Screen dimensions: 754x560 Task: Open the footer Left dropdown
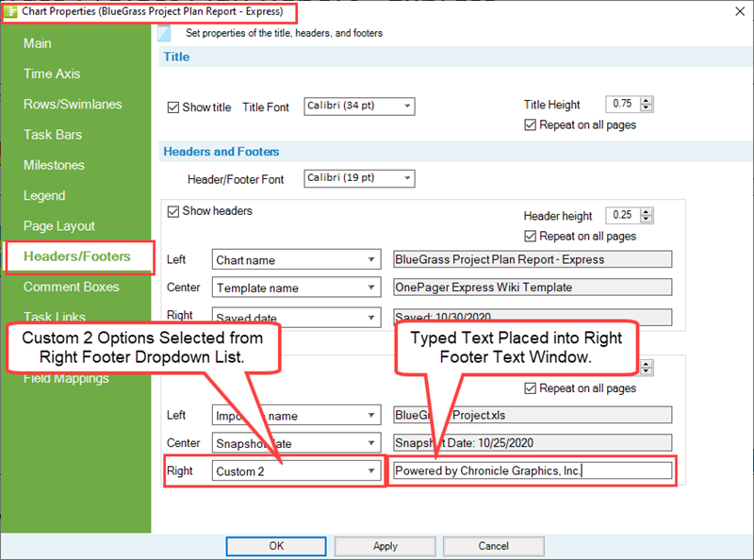[296, 415]
